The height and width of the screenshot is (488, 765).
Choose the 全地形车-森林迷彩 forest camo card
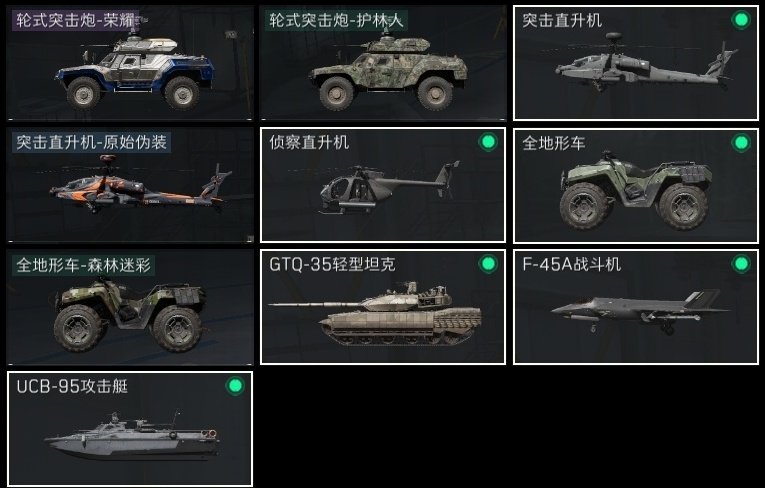130,307
